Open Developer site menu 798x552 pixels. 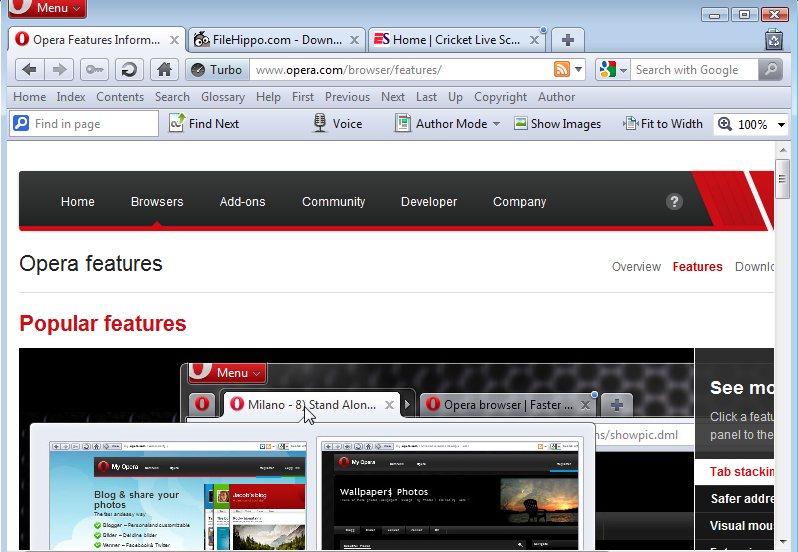coord(429,201)
